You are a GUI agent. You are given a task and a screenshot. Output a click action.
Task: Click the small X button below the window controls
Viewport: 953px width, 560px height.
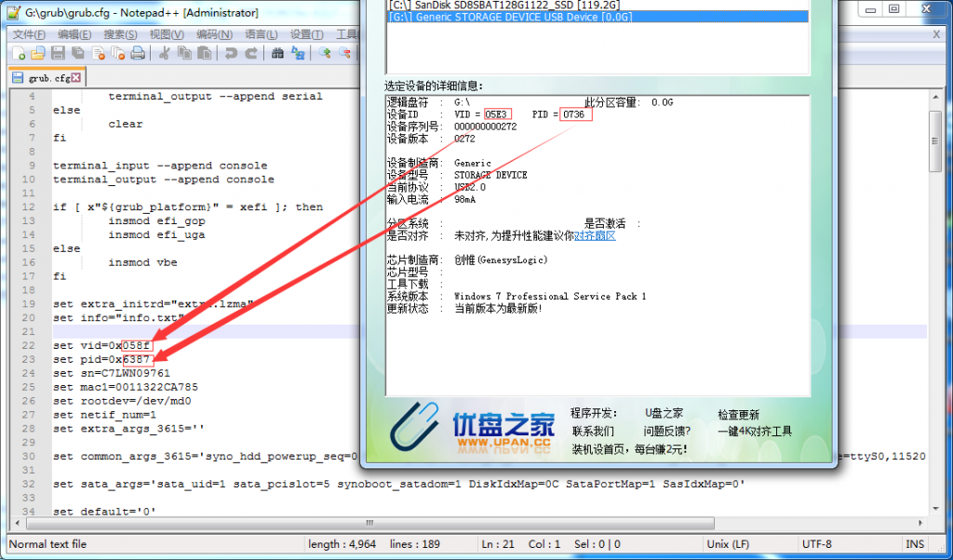[x=936, y=34]
